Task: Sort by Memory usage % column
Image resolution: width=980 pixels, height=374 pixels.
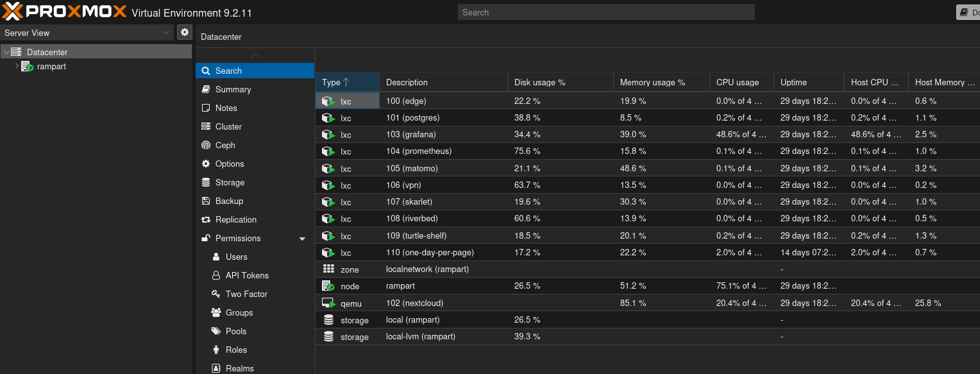Action: (661, 82)
